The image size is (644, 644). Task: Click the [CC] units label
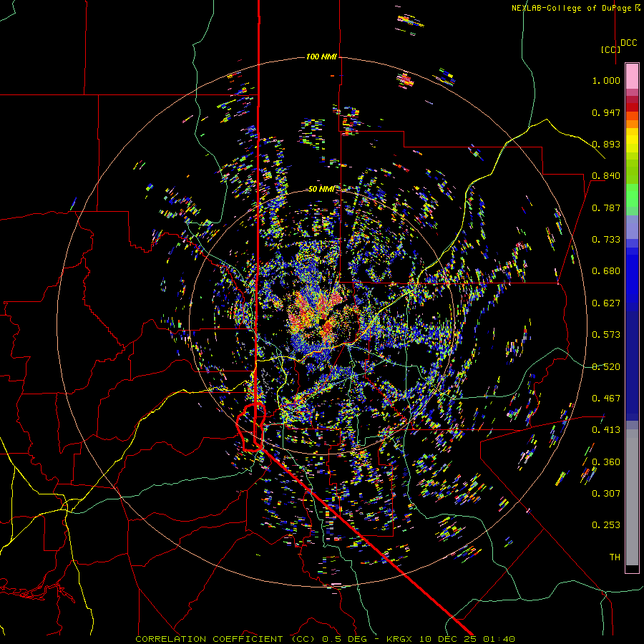tap(610, 49)
